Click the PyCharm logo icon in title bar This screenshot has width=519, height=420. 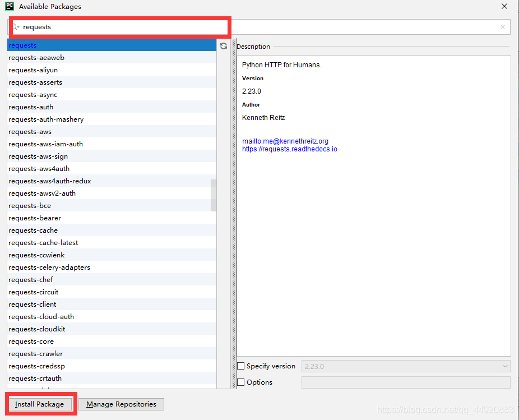point(10,6)
